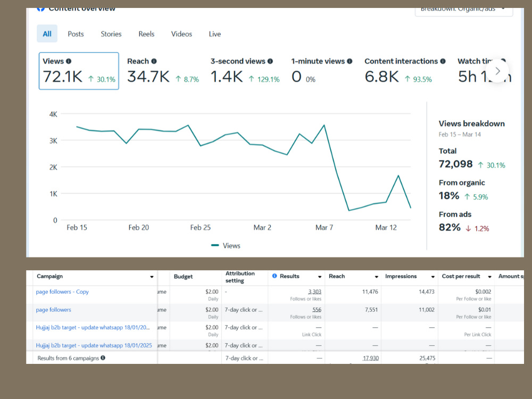
Task: Select the Live tab
Action: pyautogui.click(x=215, y=34)
